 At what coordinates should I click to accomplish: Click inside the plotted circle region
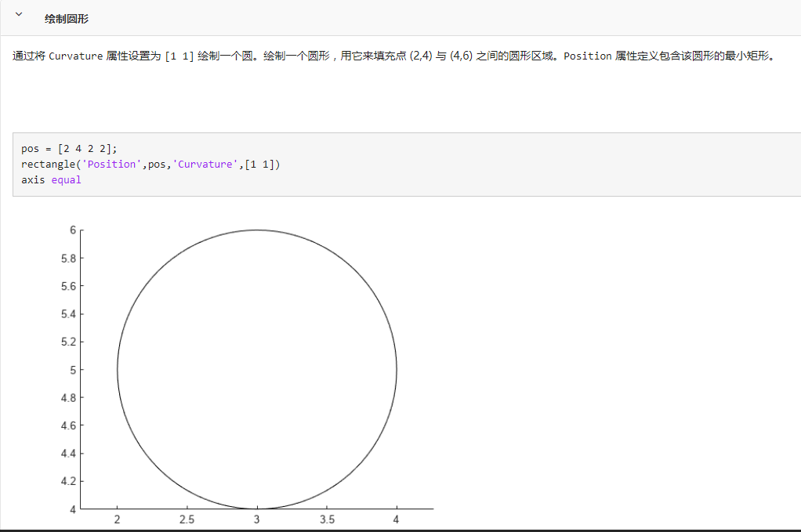tap(256, 368)
